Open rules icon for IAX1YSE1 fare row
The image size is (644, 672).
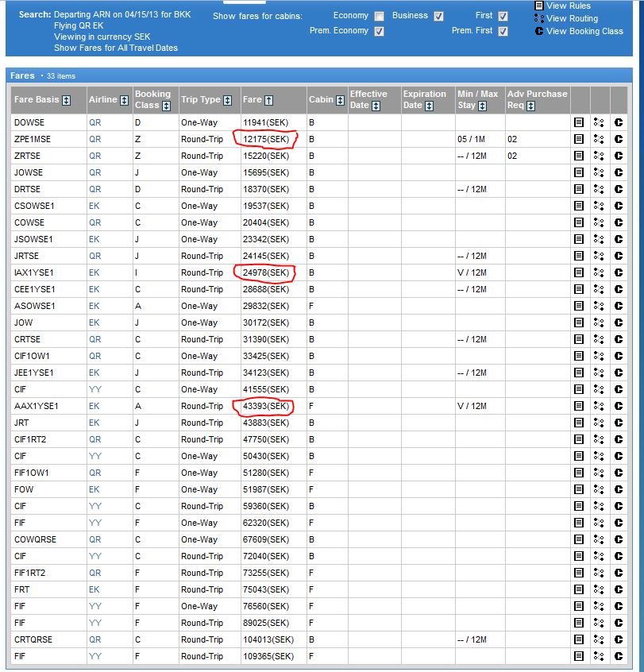pyautogui.click(x=579, y=272)
